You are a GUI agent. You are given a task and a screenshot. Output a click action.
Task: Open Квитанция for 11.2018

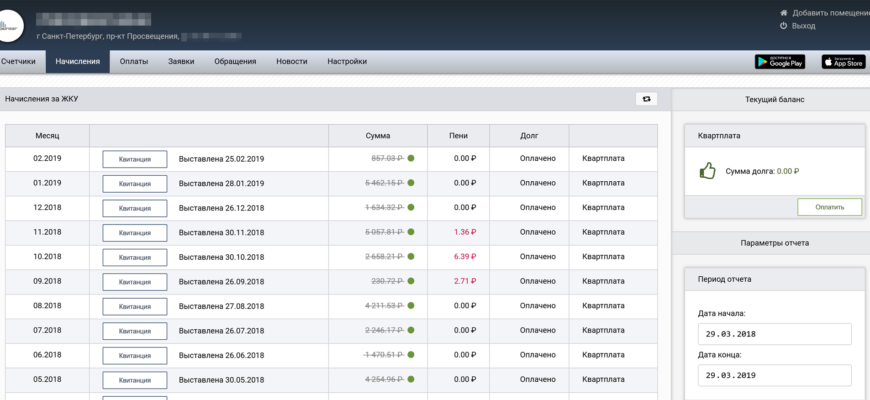[135, 233]
